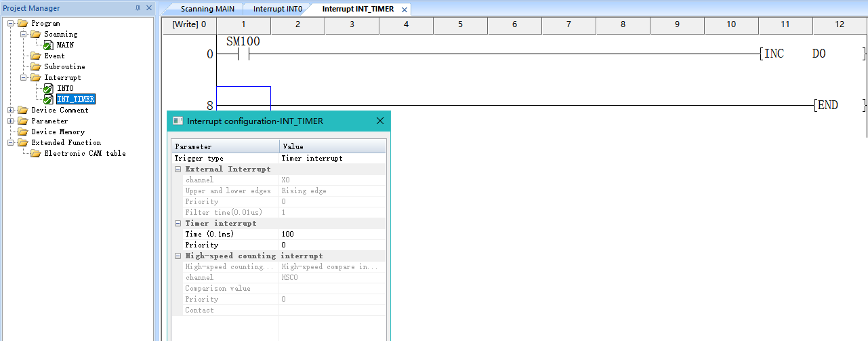Collapse High-speed counting interrupt group
This screenshot has height=341, width=868.
178,256
